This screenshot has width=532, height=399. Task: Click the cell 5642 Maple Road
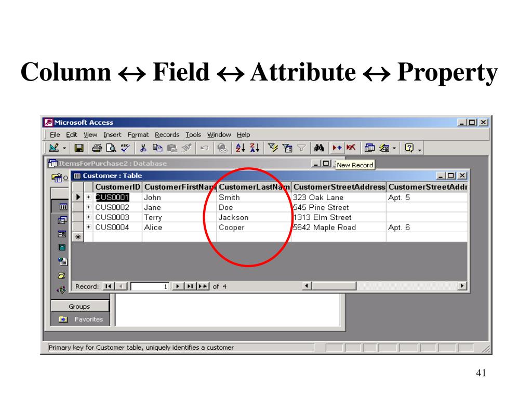tap(339, 228)
